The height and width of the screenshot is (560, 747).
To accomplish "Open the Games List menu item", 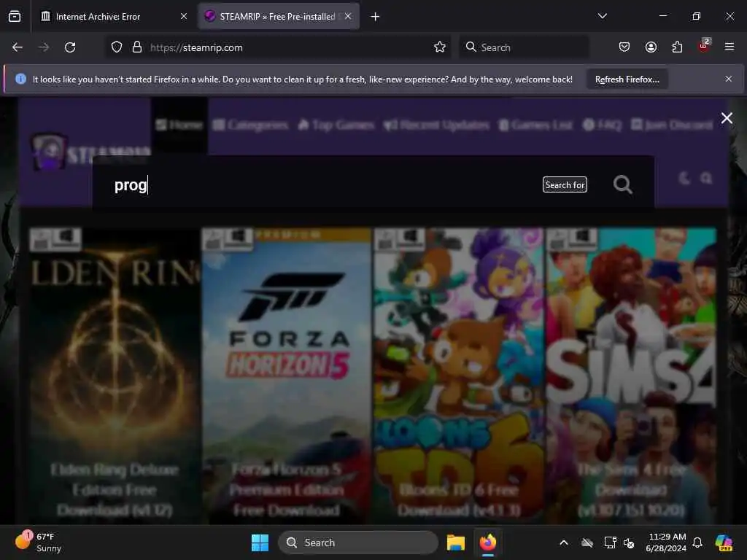I will pyautogui.click(x=535, y=125).
